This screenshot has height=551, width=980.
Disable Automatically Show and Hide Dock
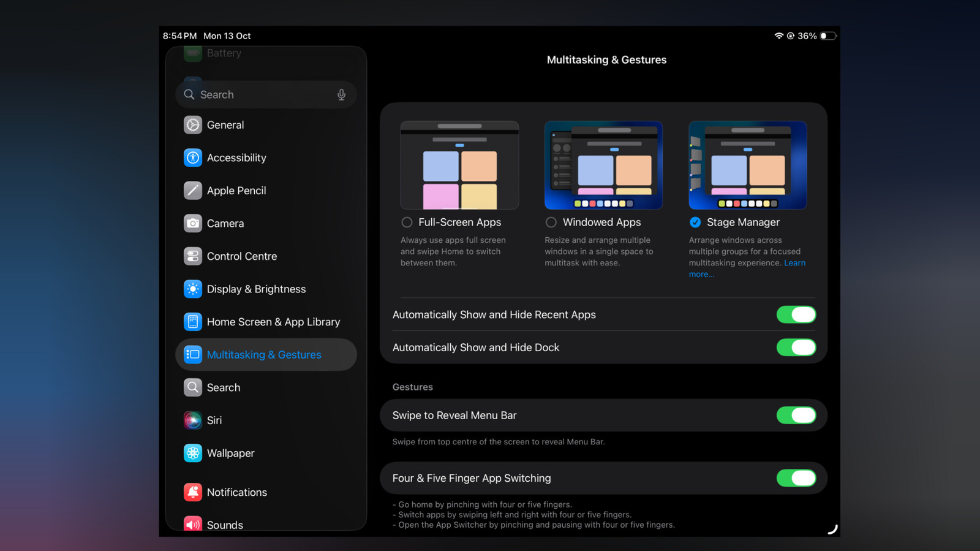(x=796, y=348)
